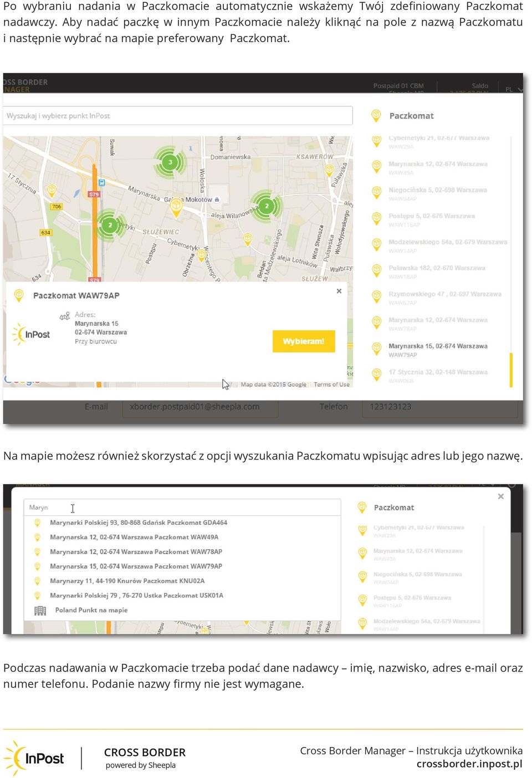
Task: Click the pin icon beside Rzymowskiego 47 WAW67AP
Action: [376, 296]
